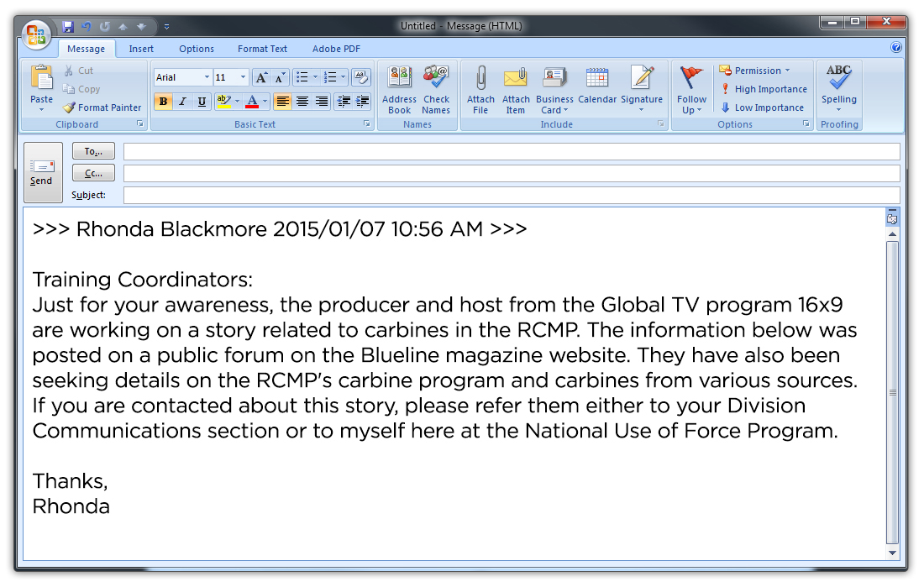The height and width of the screenshot is (587, 924).
Task: Open the Format Text tab
Action: click(262, 49)
